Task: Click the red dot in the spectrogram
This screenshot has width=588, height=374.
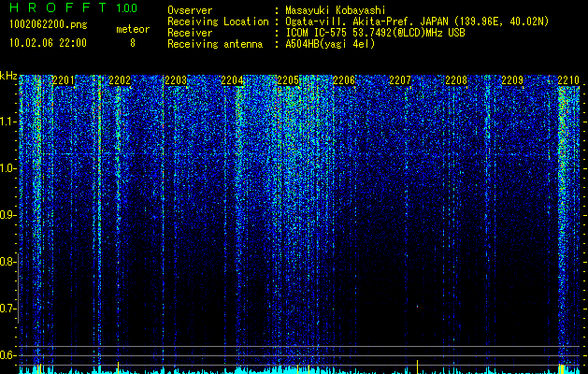Action: (x=417, y=307)
